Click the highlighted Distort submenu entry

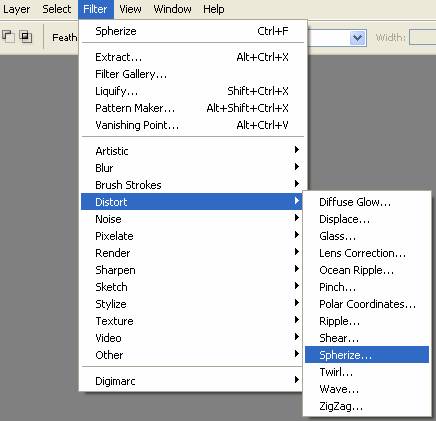click(192, 202)
